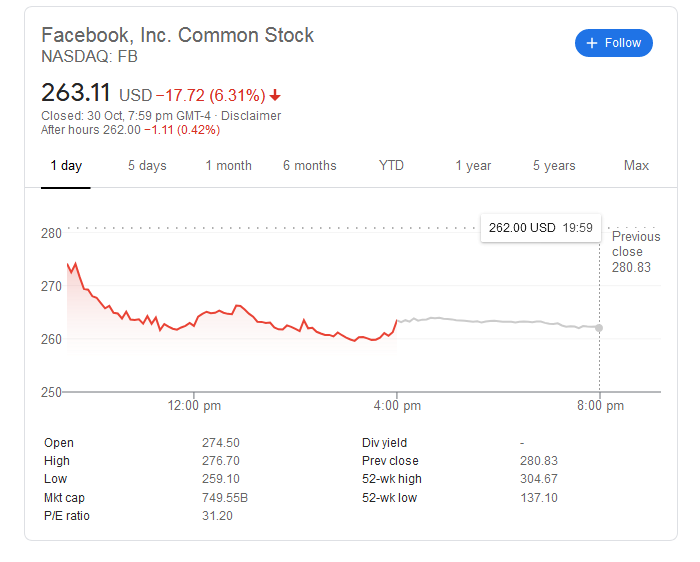Click the plus icon on Follow button
This screenshot has width=700, height=562.
click(x=592, y=43)
